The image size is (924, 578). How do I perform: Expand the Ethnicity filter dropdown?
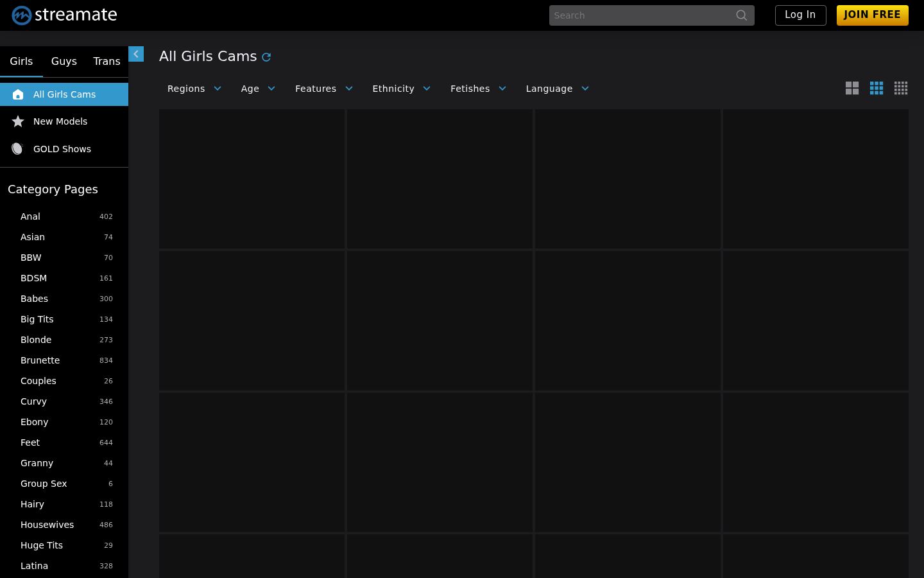[402, 89]
